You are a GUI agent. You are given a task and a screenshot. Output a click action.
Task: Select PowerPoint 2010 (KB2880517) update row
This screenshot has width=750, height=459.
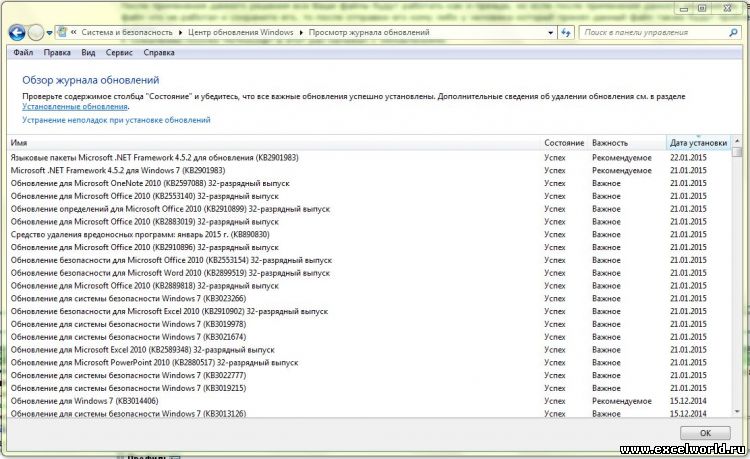(369, 362)
